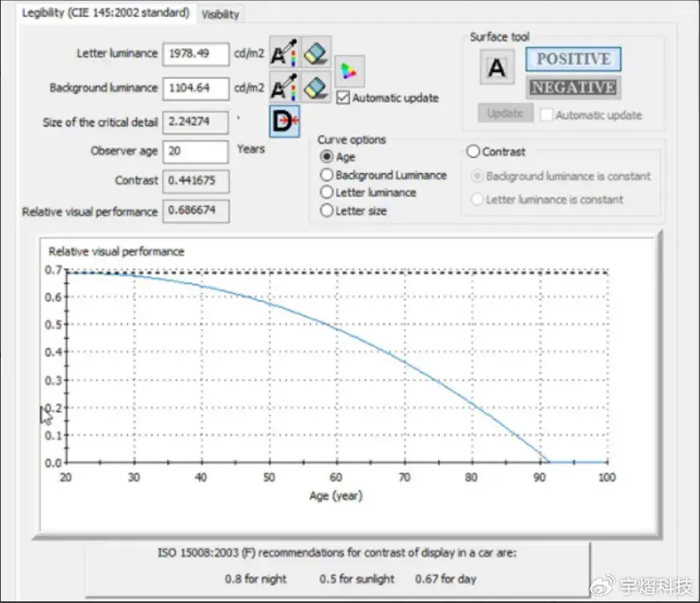Select Letter size curve option
This screenshot has width=700, height=603.
click(x=327, y=211)
